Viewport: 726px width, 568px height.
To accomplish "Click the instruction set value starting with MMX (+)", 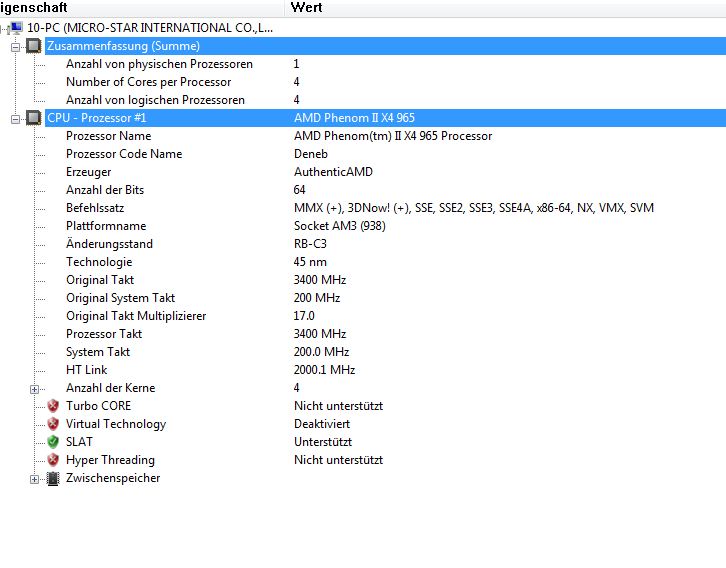I will pyautogui.click(x=474, y=208).
